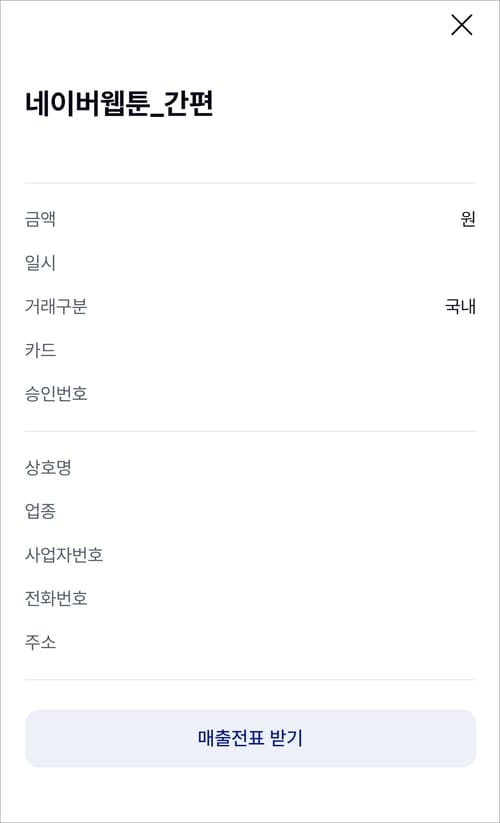Screen dimensions: 500x823
Task: Select the 네이버웹툰_간편 title
Action: coord(119,103)
